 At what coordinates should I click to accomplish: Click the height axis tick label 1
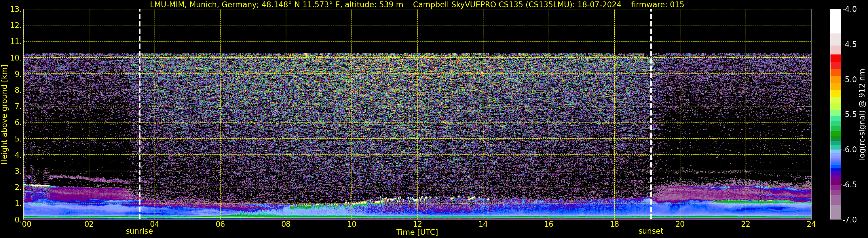click(x=18, y=204)
